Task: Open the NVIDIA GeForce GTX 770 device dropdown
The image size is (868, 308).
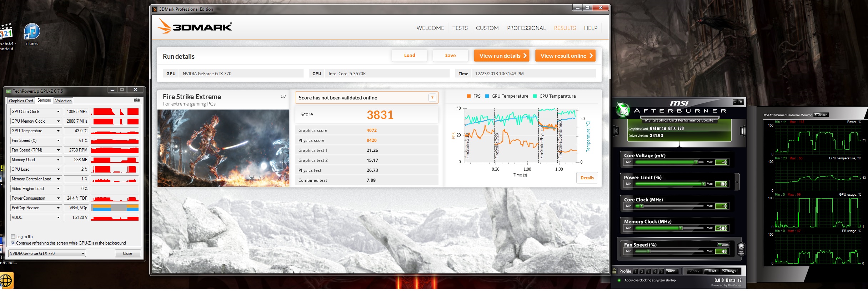Action: click(47, 253)
